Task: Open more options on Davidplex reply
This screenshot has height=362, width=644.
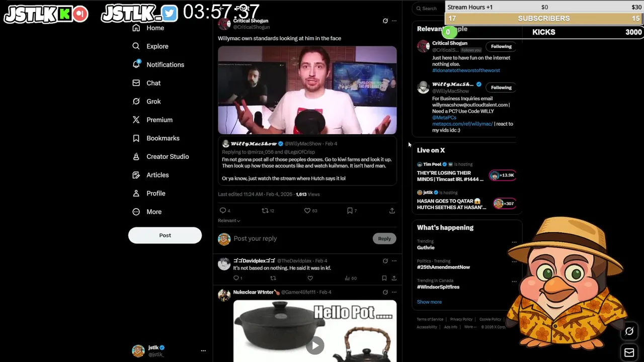Action: click(394, 261)
